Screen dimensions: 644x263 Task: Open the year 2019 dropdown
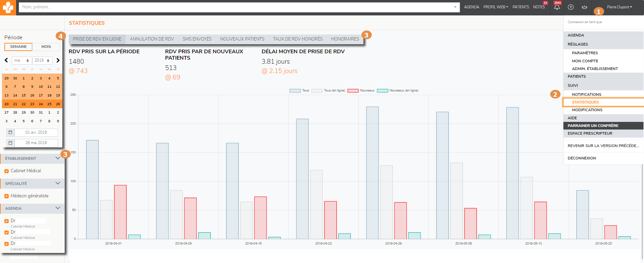pyautogui.click(x=42, y=60)
